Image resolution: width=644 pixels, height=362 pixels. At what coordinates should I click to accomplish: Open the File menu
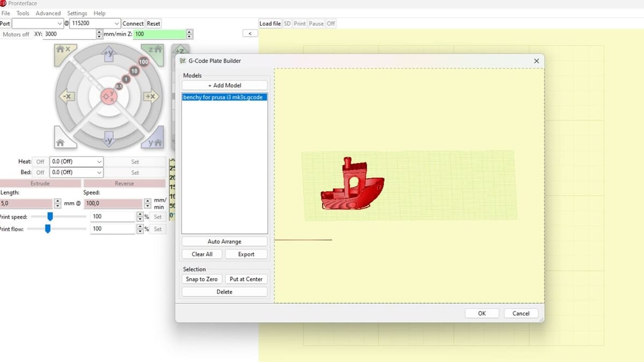click(x=6, y=13)
